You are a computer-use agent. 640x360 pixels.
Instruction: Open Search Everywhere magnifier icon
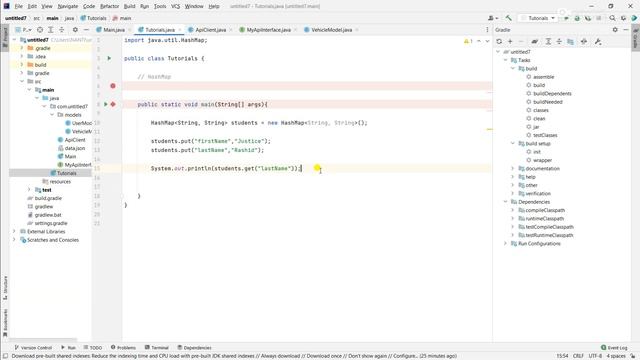point(612,18)
